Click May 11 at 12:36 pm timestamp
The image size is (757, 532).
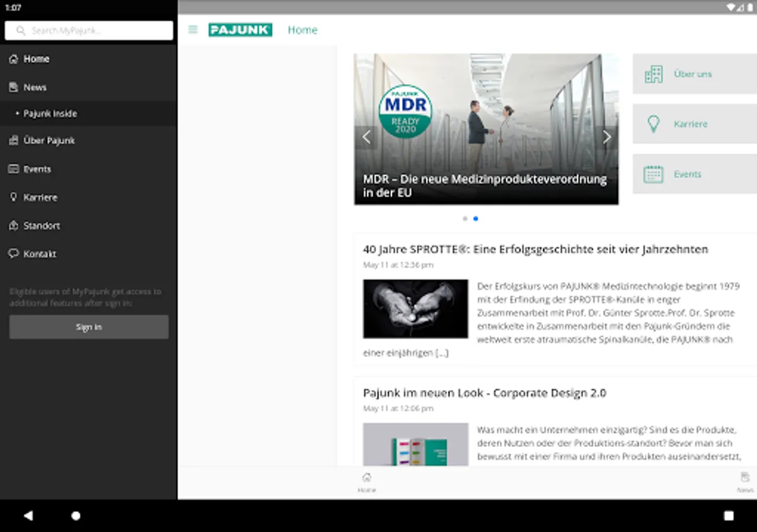pyautogui.click(x=398, y=265)
